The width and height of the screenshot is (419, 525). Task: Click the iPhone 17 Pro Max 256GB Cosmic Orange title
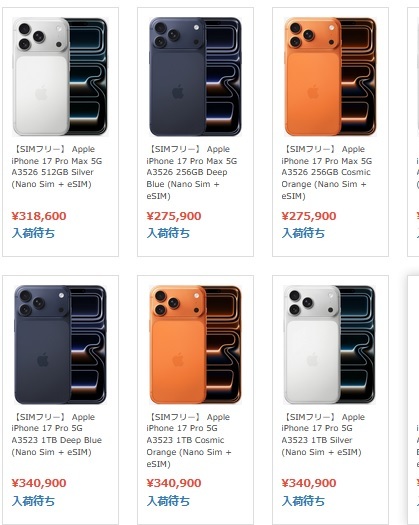327,172
